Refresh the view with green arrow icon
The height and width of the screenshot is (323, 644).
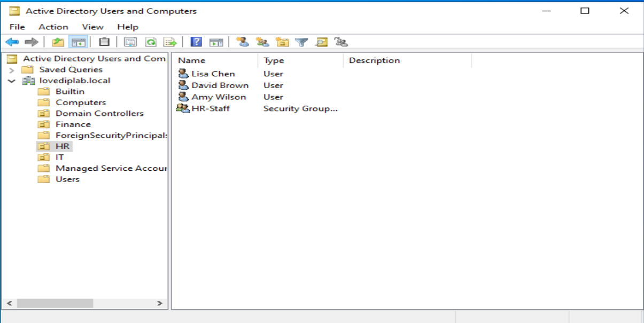[x=151, y=42]
